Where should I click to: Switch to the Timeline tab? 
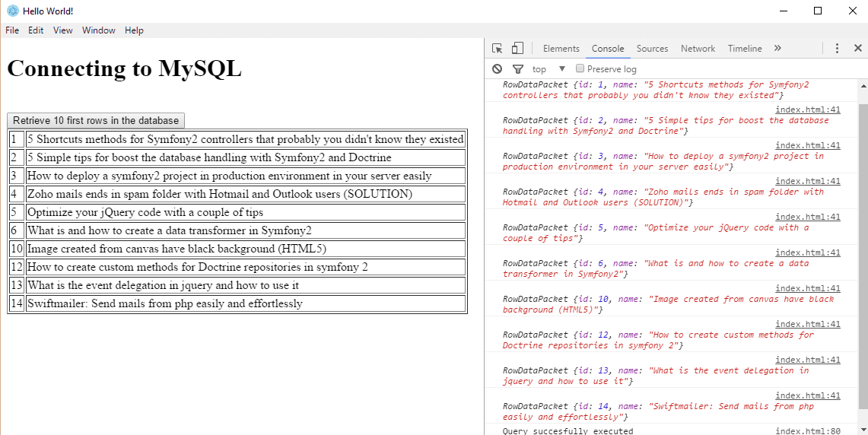click(745, 48)
